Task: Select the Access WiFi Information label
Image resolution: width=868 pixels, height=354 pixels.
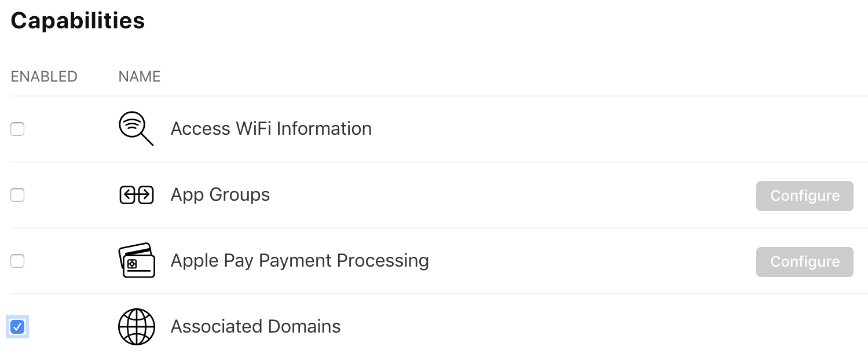Action: pos(270,128)
